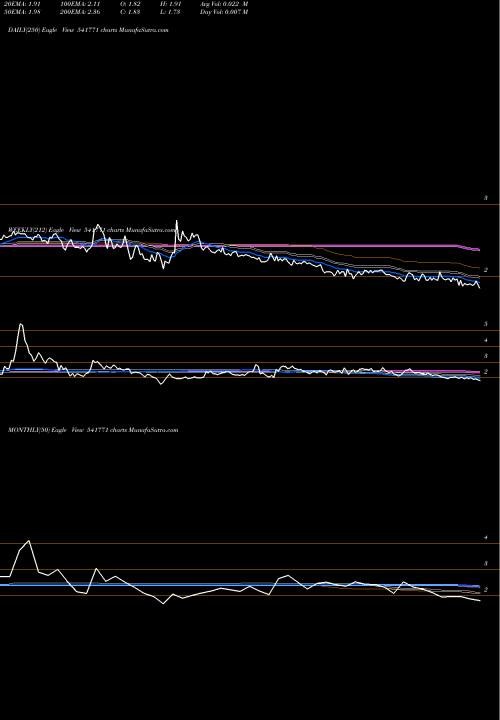This screenshot has width=500, height=720.
Task: Select the open price O: 1.82
Action: [x=130, y=3]
